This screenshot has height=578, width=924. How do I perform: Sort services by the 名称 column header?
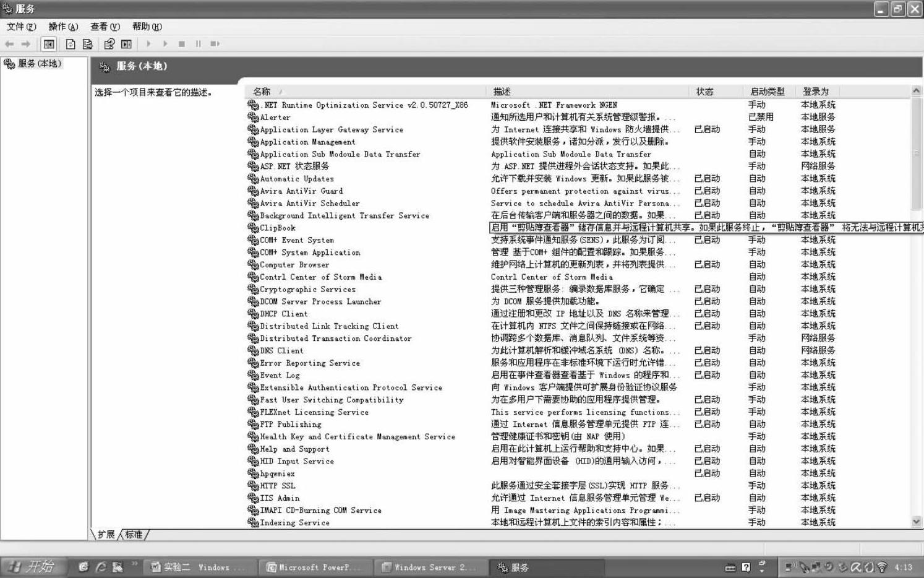coord(365,92)
